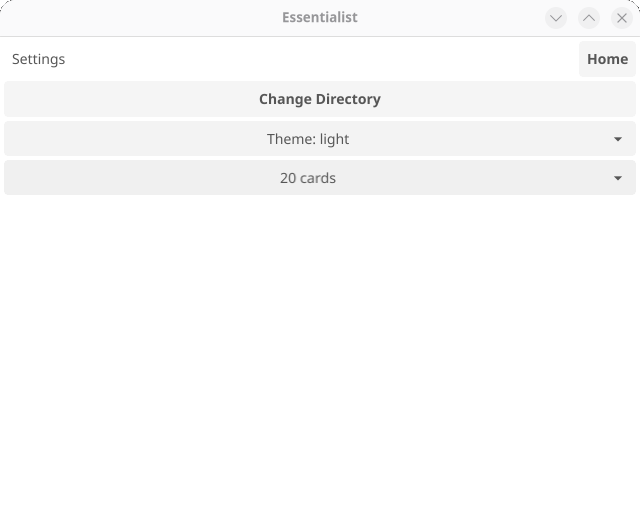Click the Settings page heading
This screenshot has height=517, width=640.
[x=38, y=59]
